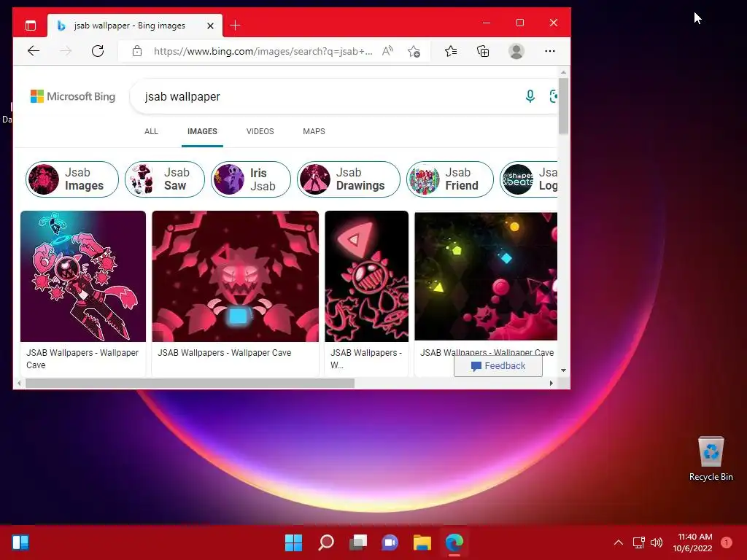
Task: Open taskbar Search
Action: (x=326, y=542)
